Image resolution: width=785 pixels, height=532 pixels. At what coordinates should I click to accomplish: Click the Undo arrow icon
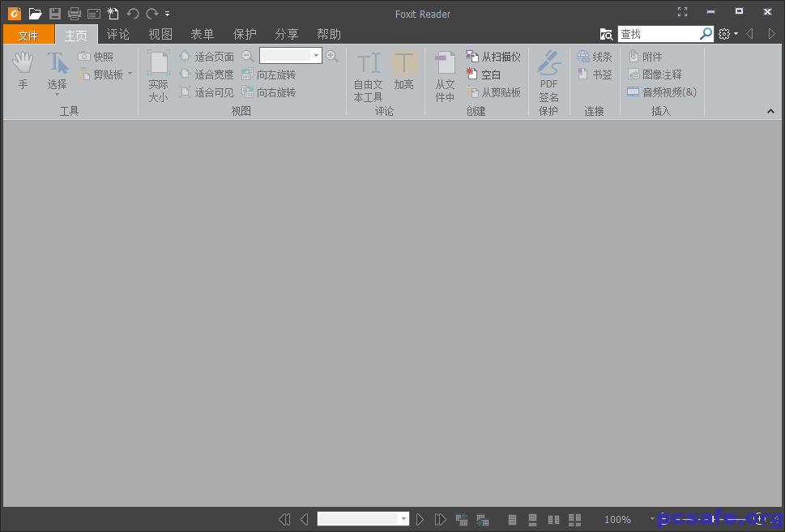(x=133, y=14)
